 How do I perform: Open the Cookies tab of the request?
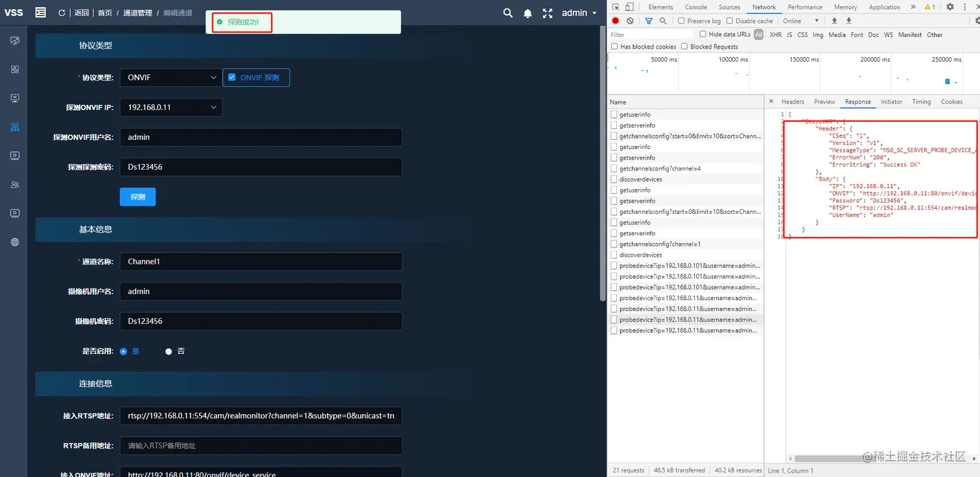pos(951,102)
